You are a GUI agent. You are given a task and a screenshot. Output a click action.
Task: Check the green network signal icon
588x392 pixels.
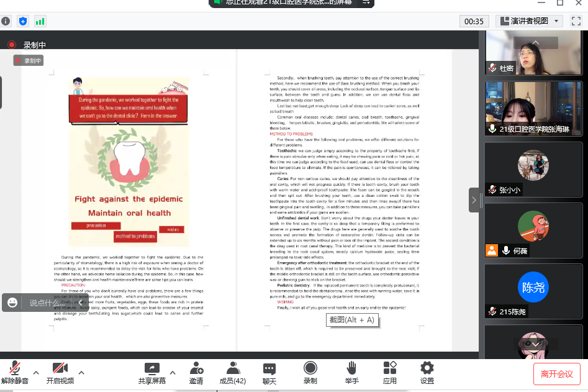tap(40, 21)
